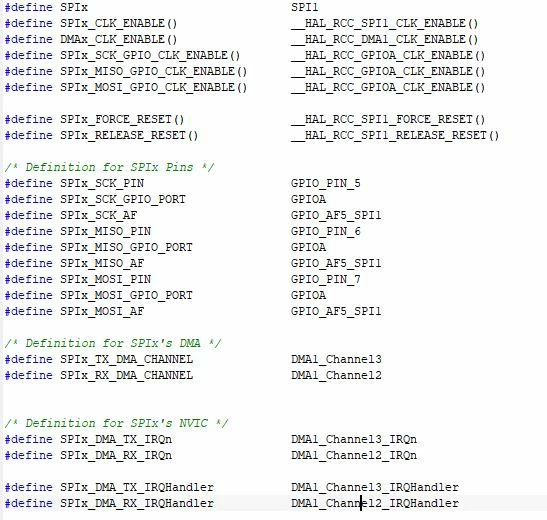The image size is (547, 520).
Task: Click the SPIx_MOSI_AF macro name
Action: click(102, 311)
